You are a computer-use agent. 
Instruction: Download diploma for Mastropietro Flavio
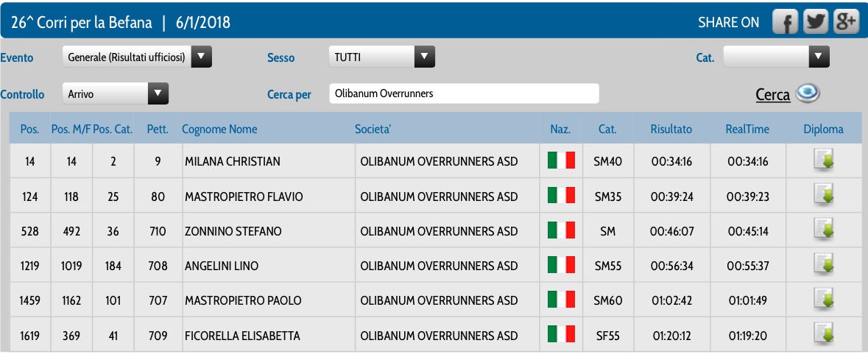(824, 195)
